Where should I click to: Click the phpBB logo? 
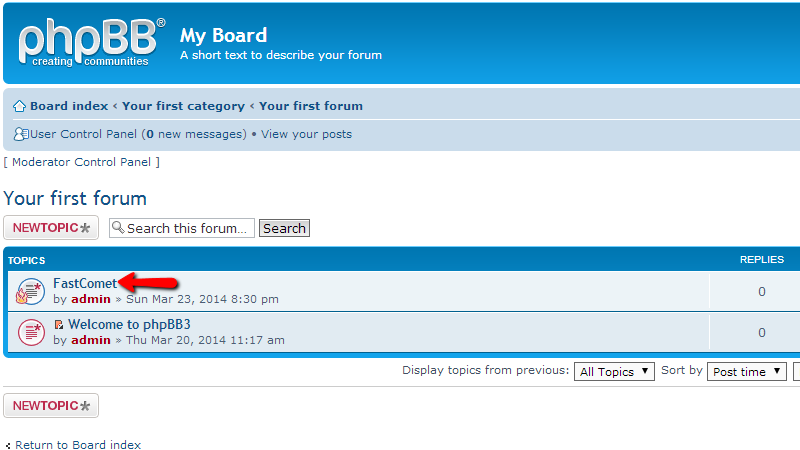[88, 42]
